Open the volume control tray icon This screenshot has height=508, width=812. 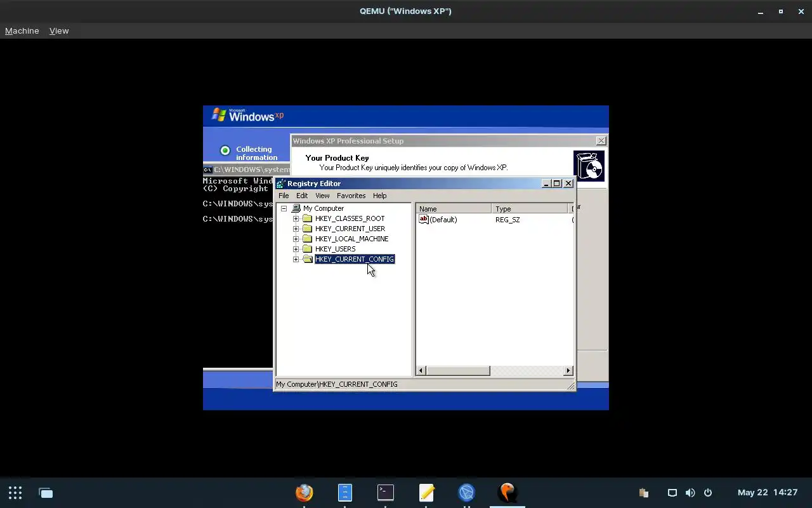[x=690, y=493]
